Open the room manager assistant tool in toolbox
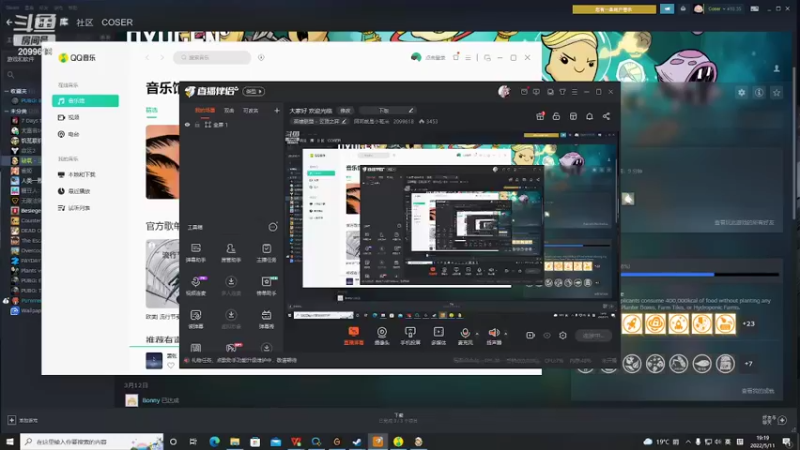 click(x=231, y=253)
